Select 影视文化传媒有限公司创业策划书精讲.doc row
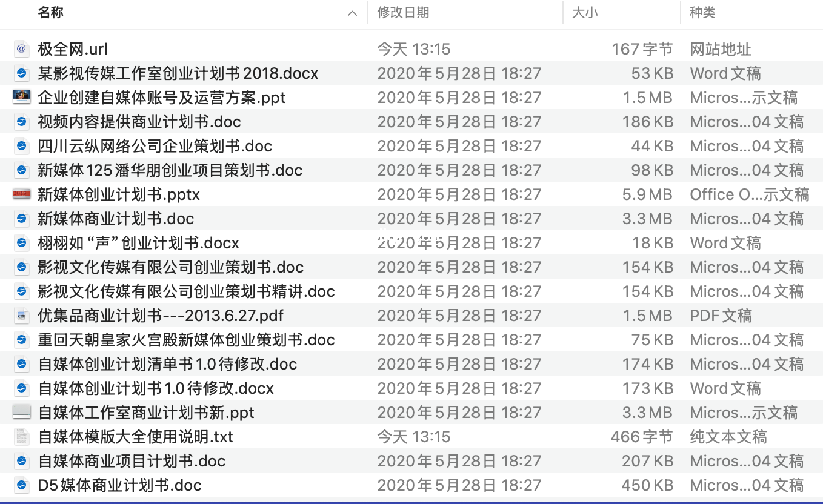 tap(186, 291)
